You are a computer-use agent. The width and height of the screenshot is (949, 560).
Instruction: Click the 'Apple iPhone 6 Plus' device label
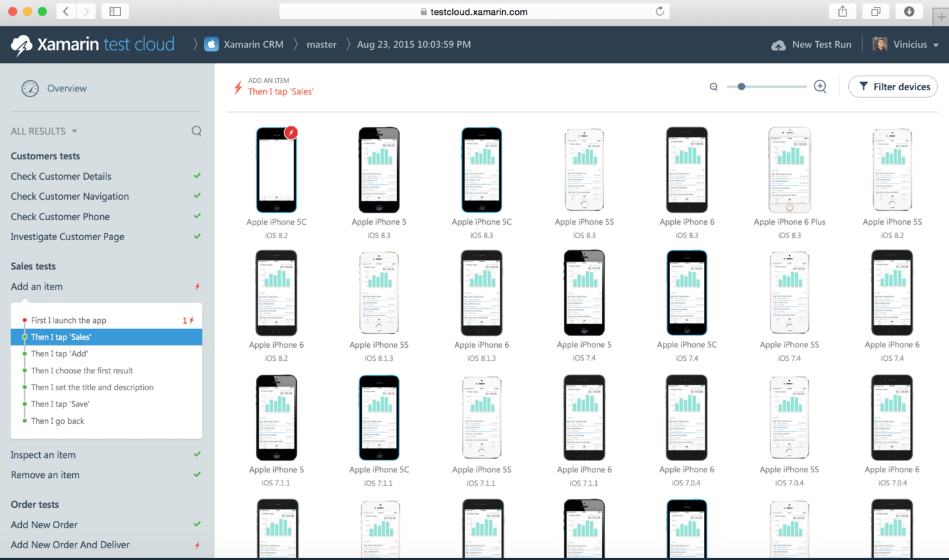(x=789, y=222)
